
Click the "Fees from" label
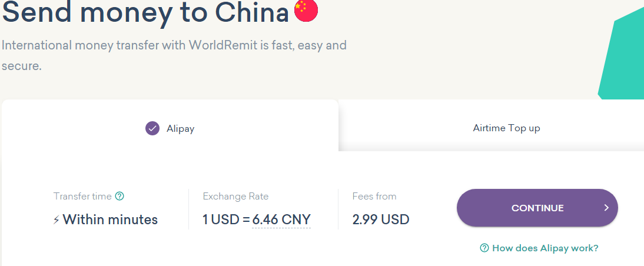point(374,197)
